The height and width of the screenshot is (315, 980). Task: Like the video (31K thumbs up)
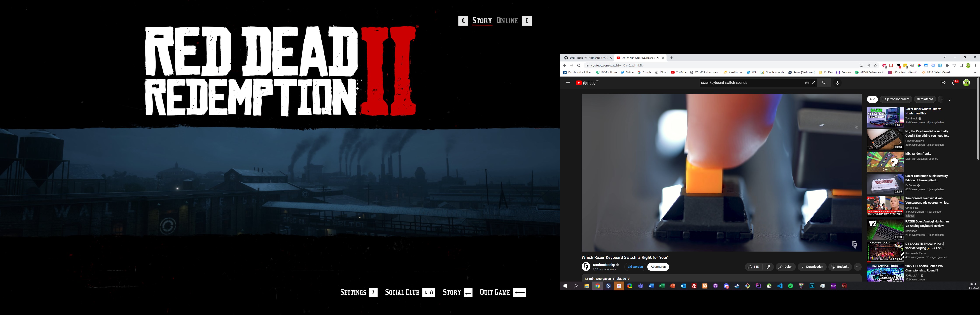pos(753,267)
